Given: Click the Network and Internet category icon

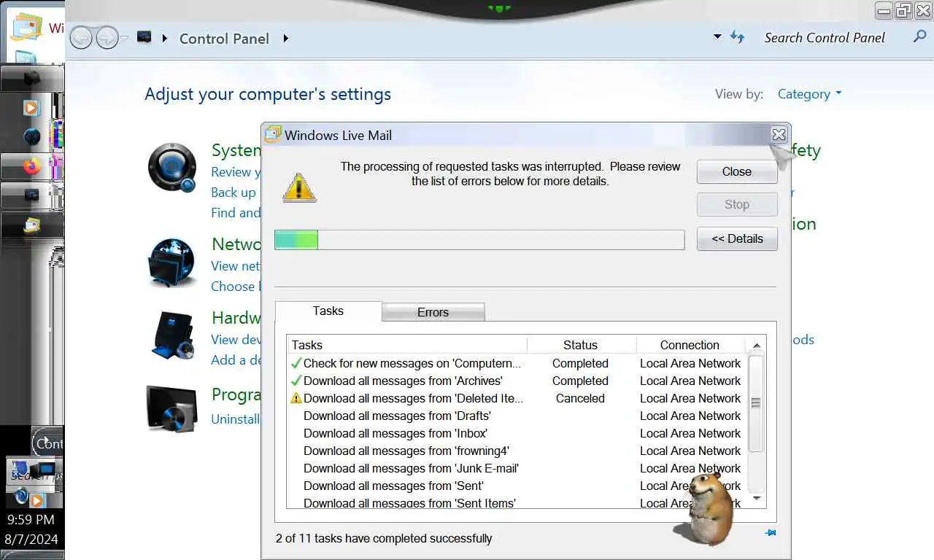Looking at the screenshot, I should [171, 262].
